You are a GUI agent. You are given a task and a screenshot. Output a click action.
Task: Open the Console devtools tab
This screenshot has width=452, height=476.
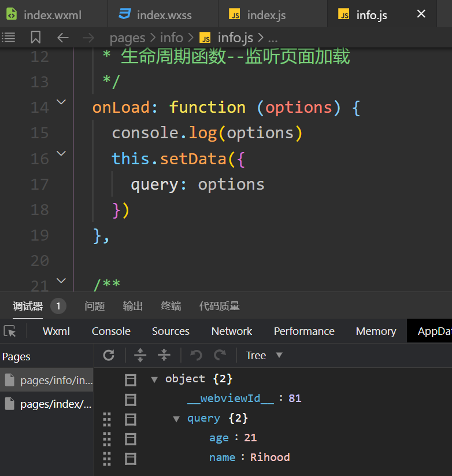pos(111,331)
